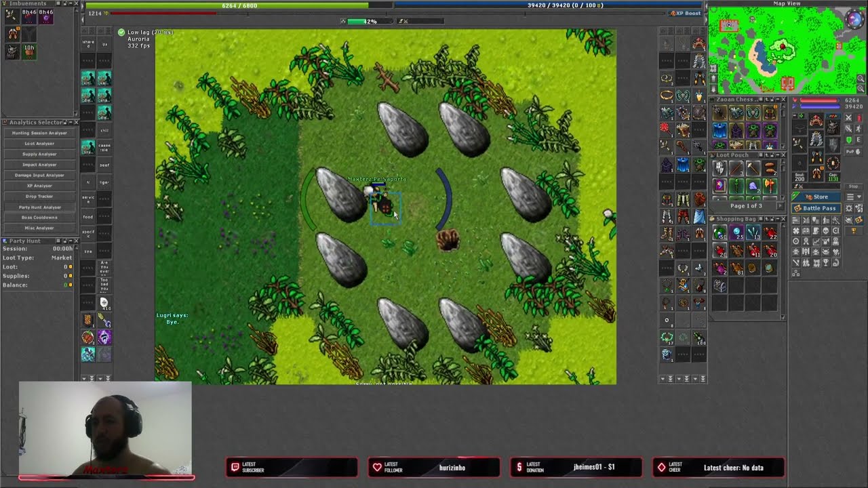Go to next Loot Pouch page
The height and width of the screenshot is (488, 868).
(x=779, y=206)
